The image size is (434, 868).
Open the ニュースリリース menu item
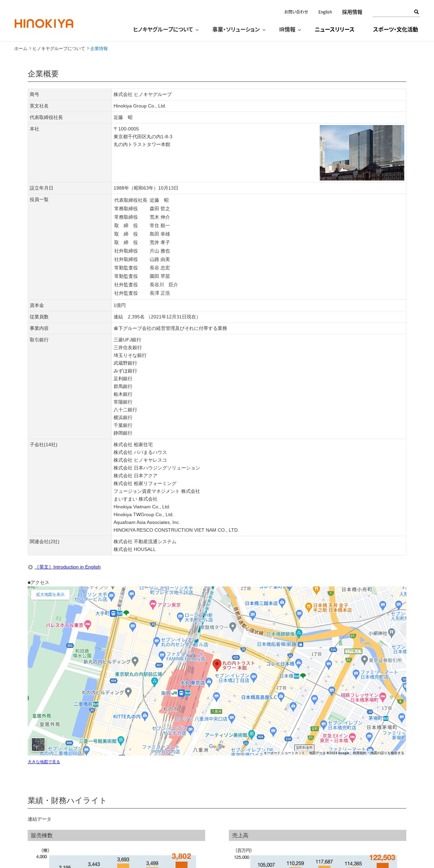pos(335,29)
